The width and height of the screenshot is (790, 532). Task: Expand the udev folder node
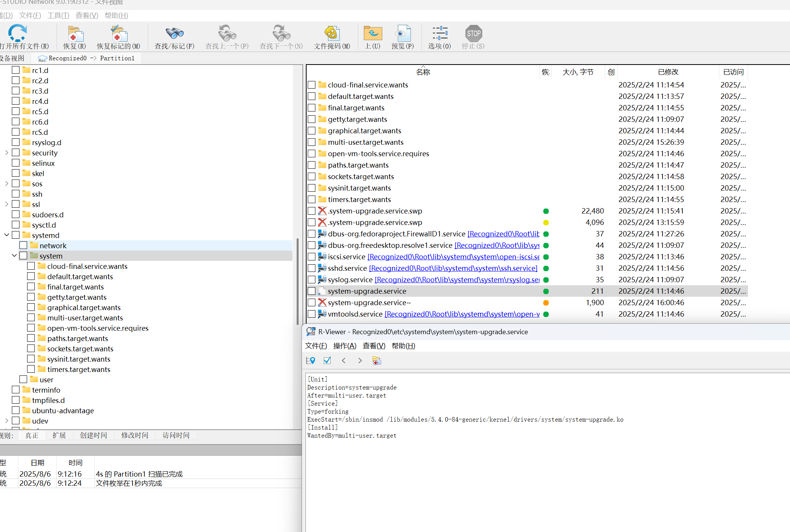6,421
